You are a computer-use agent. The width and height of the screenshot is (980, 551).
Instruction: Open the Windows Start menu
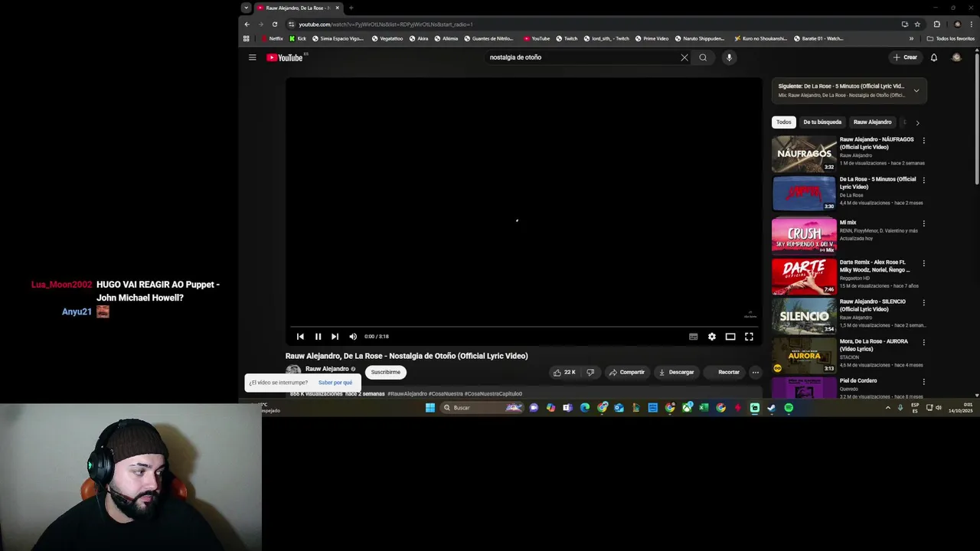pyautogui.click(x=430, y=408)
